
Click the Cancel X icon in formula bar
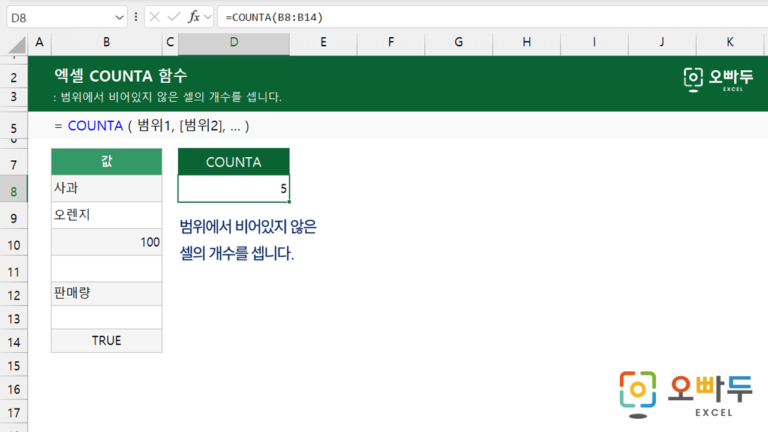pyautogui.click(x=154, y=17)
